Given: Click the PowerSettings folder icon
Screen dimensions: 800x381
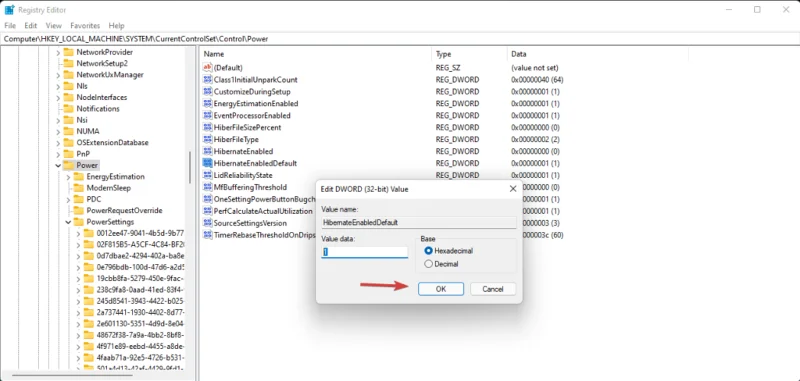Looking at the screenshot, I should tap(79, 222).
